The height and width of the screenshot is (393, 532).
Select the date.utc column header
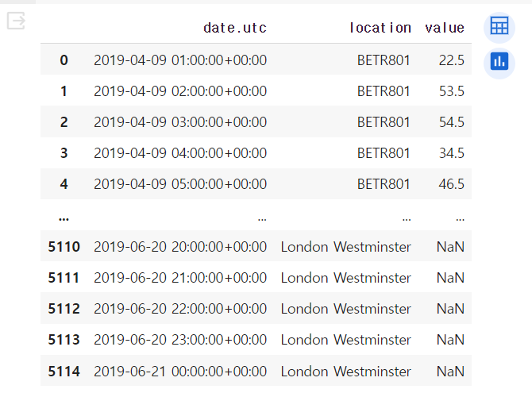tap(235, 28)
